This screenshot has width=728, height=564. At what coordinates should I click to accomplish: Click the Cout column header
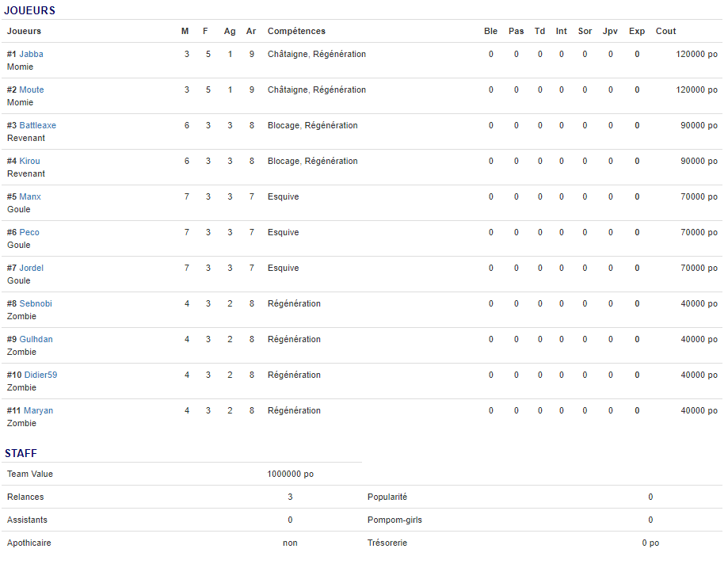click(665, 31)
